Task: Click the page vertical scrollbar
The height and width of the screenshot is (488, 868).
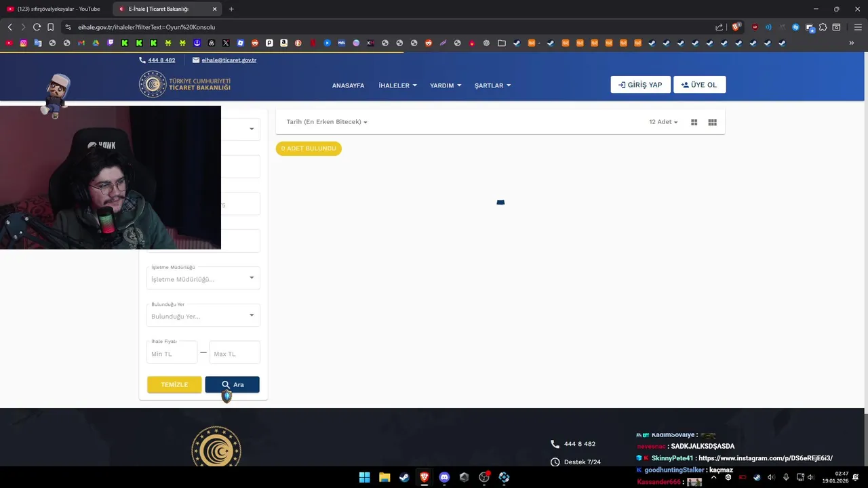Action: pyautogui.click(x=865, y=258)
